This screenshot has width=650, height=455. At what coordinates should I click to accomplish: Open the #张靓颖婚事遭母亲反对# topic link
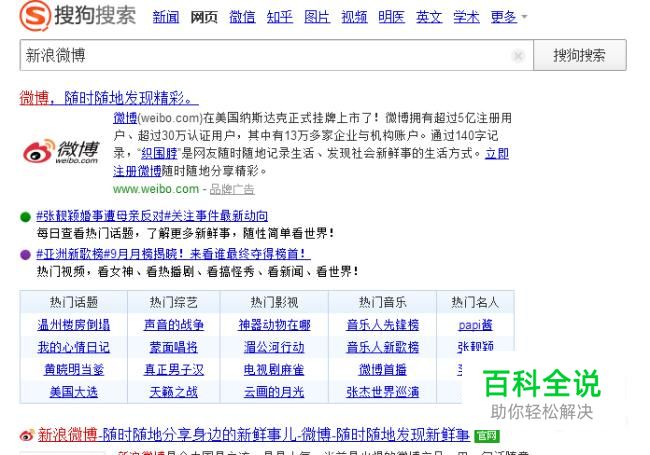coord(152,215)
